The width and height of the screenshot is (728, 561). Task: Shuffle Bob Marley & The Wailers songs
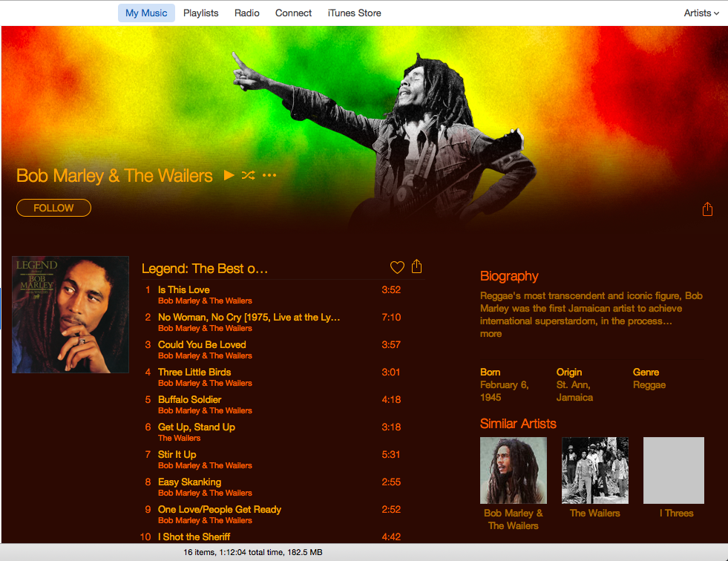tap(249, 175)
